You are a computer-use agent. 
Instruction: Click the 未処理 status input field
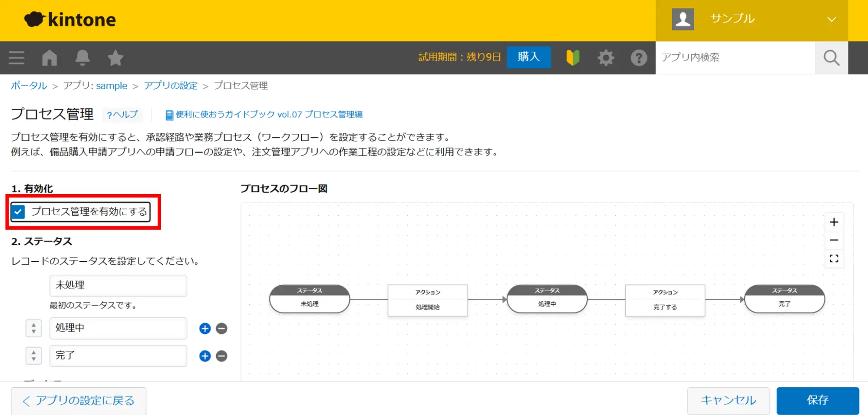(118, 285)
